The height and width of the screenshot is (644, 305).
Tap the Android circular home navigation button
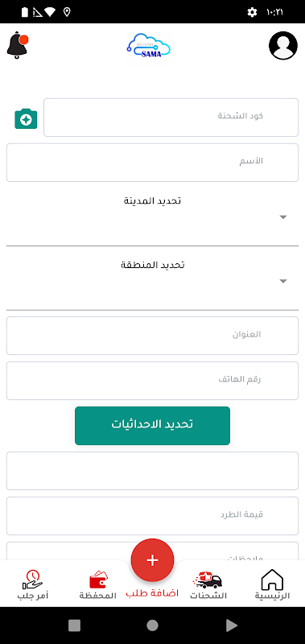152,625
